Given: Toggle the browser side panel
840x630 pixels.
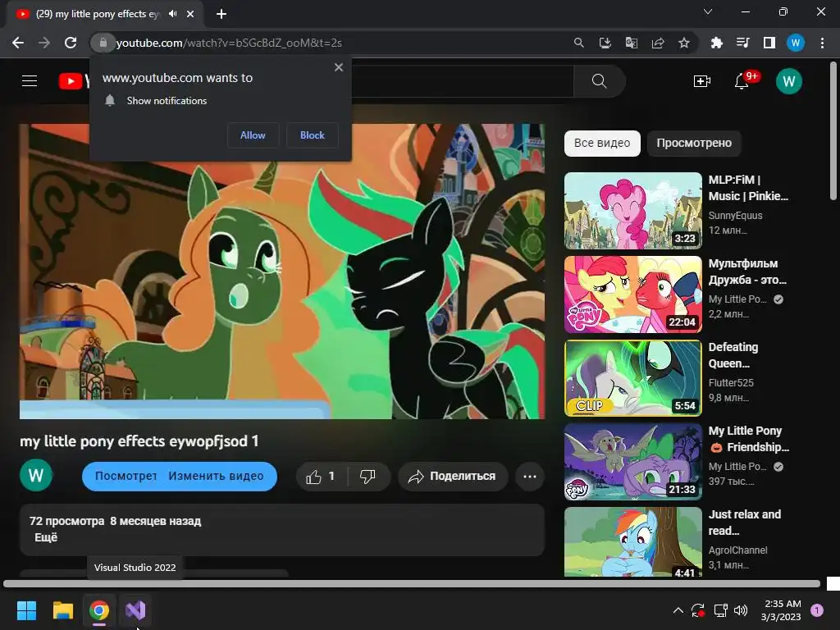Looking at the screenshot, I should pyautogui.click(x=769, y=43).
